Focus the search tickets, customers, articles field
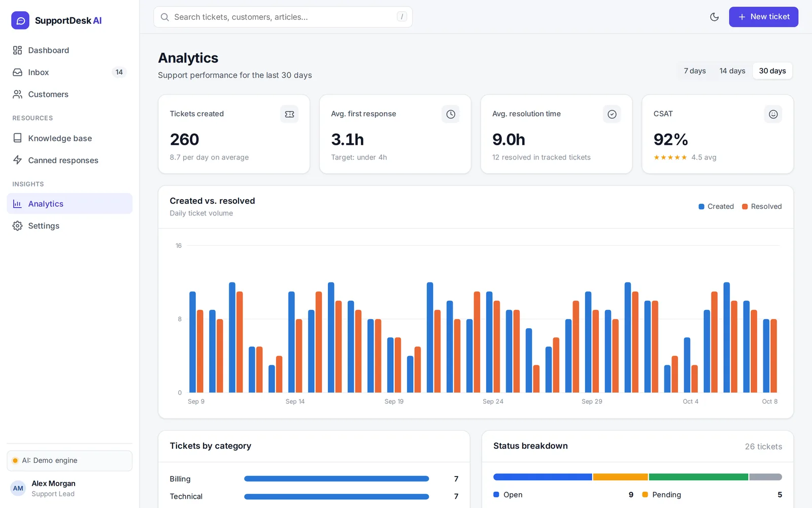 coord(283,17)
